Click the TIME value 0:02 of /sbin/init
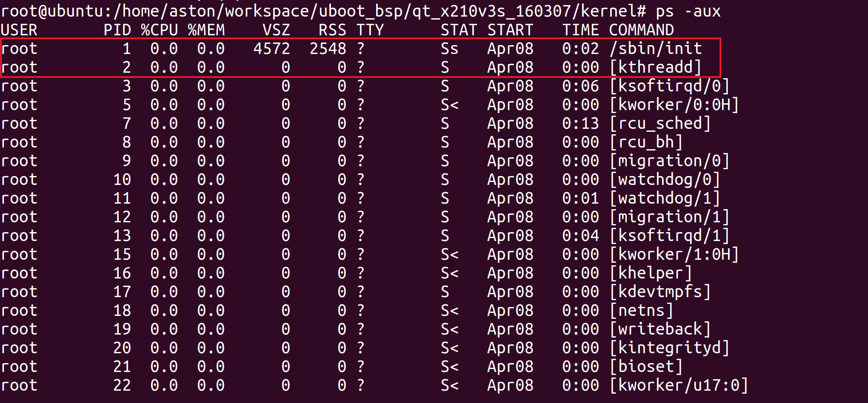 point(580,48)
